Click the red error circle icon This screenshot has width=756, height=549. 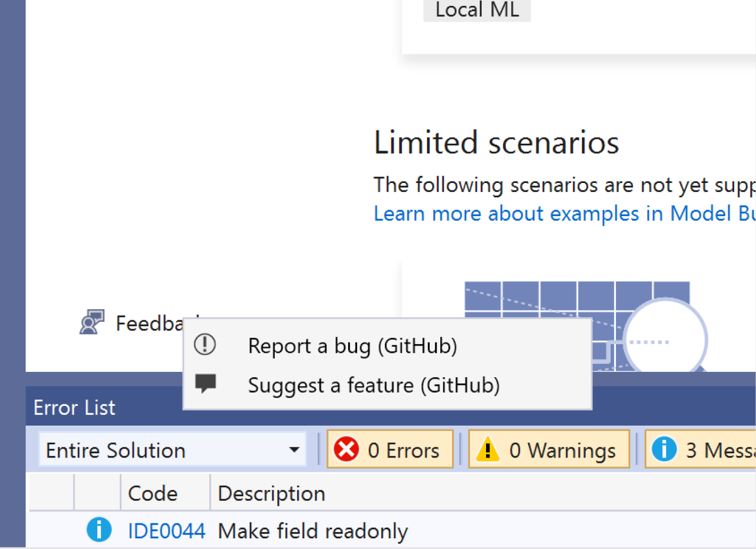(347, 450)
